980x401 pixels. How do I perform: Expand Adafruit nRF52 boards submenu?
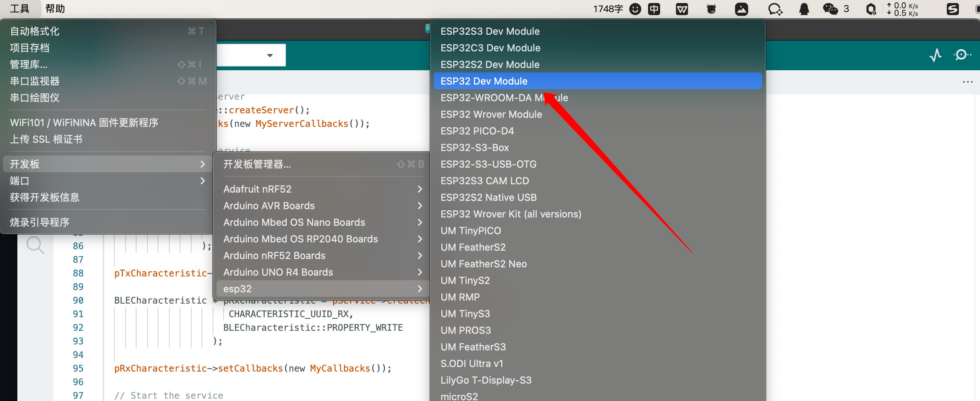[x=323, y=189]
